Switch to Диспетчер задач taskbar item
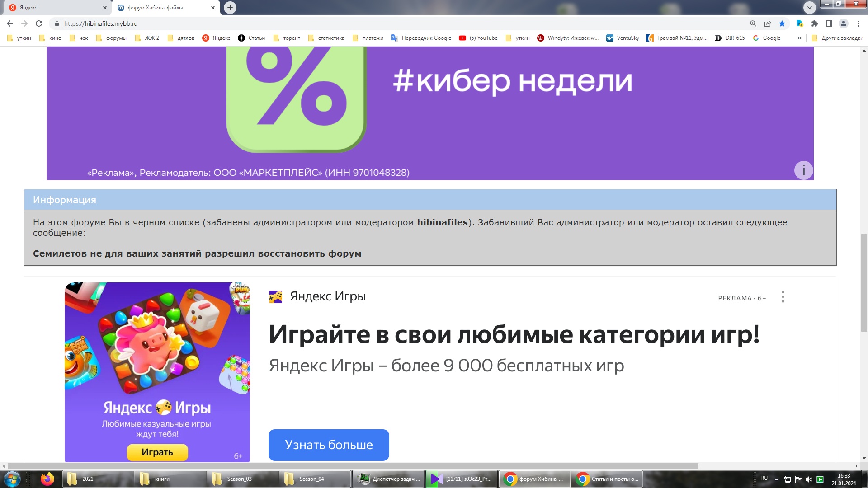This screenshot has height=488, width=868. (x=388, y=479)
